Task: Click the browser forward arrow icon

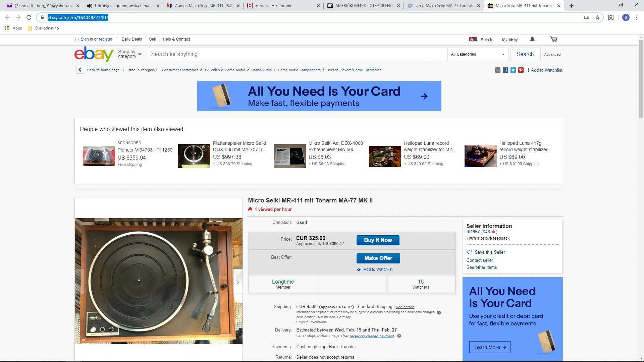Action: click(18, 17)
